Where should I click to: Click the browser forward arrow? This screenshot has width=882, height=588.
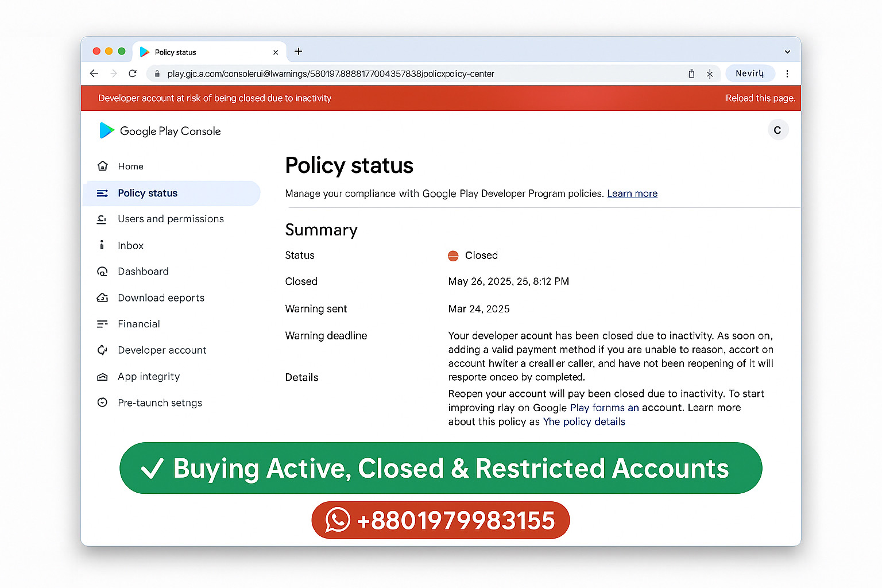coord(114,73)
